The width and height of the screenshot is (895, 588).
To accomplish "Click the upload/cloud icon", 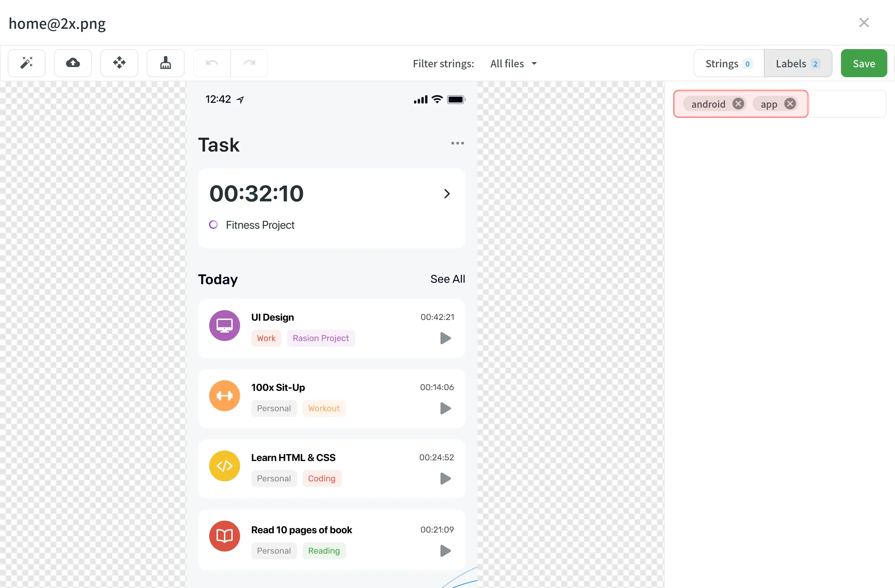I will pyautogui.click(x=73, y=63).
